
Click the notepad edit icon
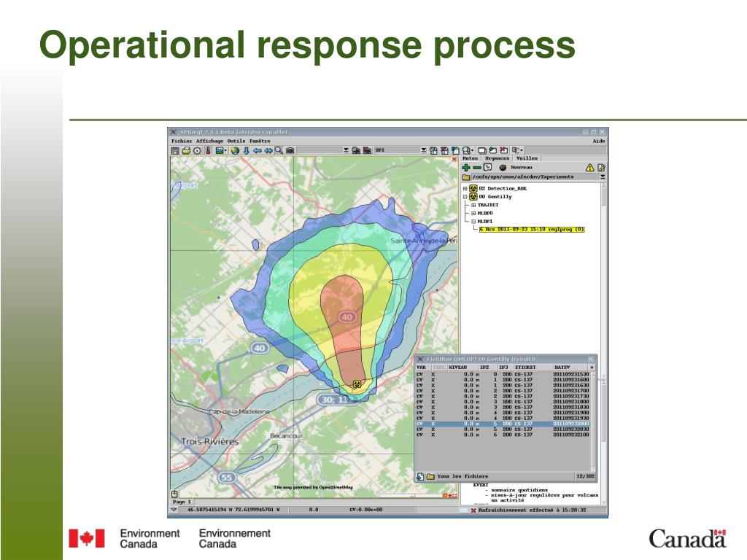click(x=601, y=168)
